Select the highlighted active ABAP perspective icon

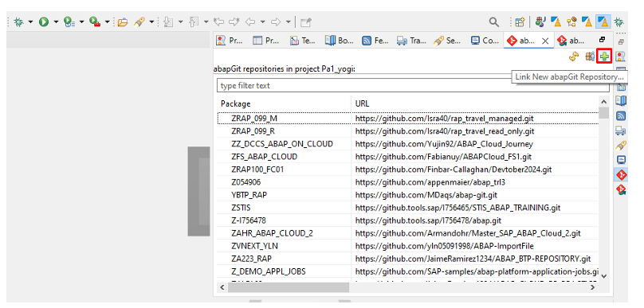pos(603,21)
